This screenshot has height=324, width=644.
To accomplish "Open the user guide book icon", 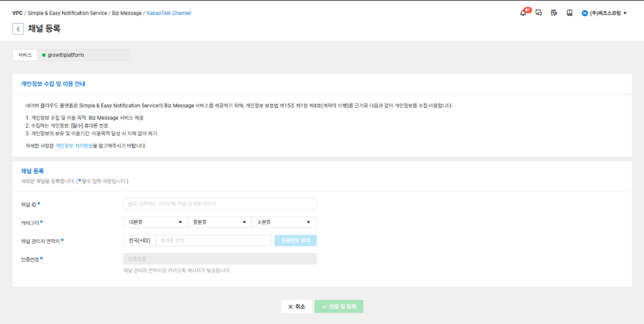I will tap(569, 12).
